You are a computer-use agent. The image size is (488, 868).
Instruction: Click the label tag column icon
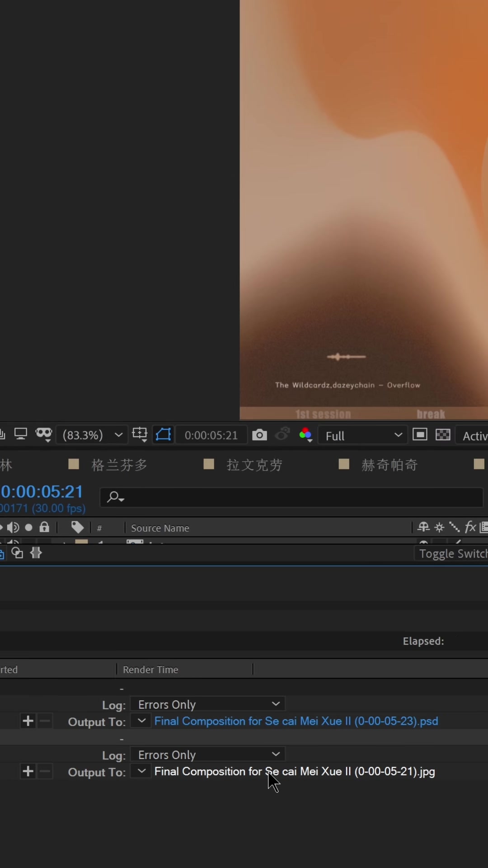[x=77, y=527]
